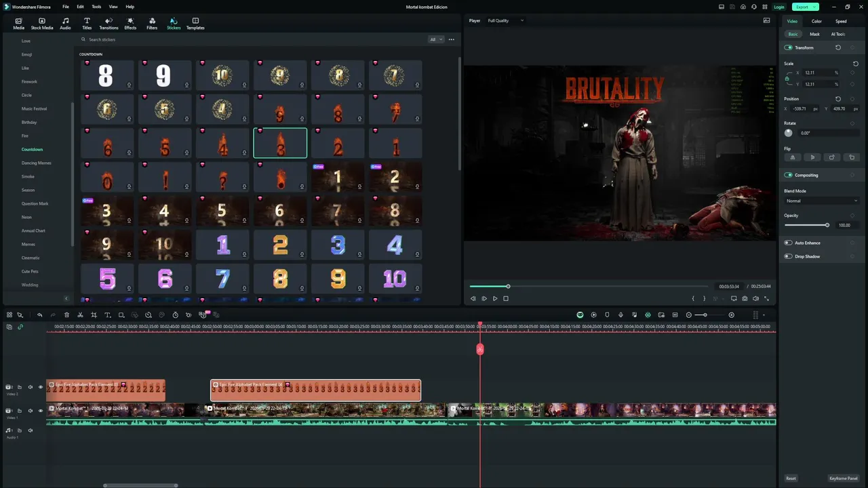Toggle the Transform switch
The width and height of the screenshot is (868, 488).
[x=789, y=47]
